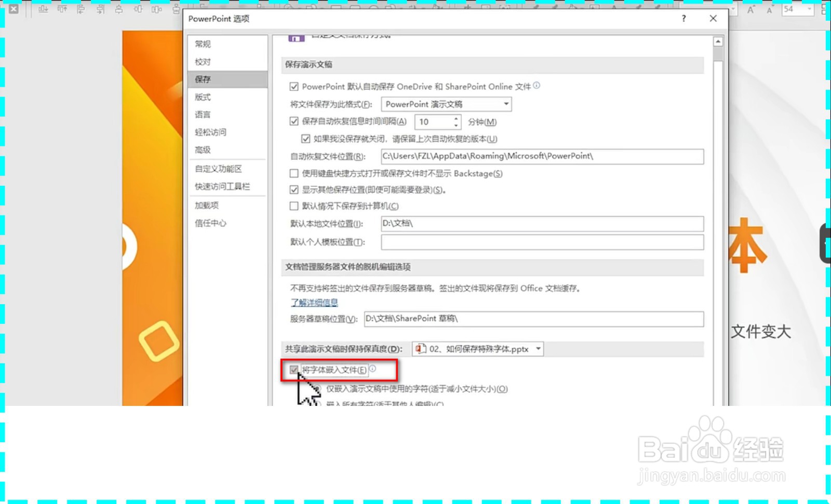Click the 分钟(M) label
This screenshot has height=504, width=831.
[482, 122]
